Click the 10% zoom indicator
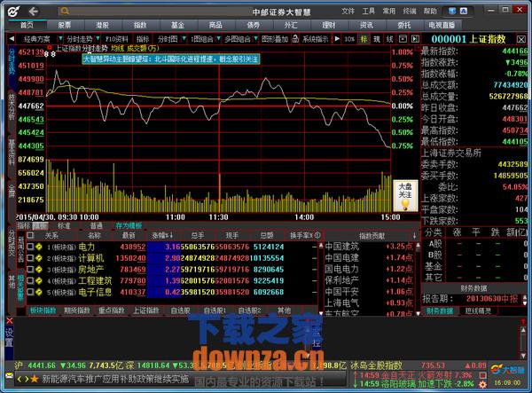Screen dimensions: 532x393 point(349,39)
